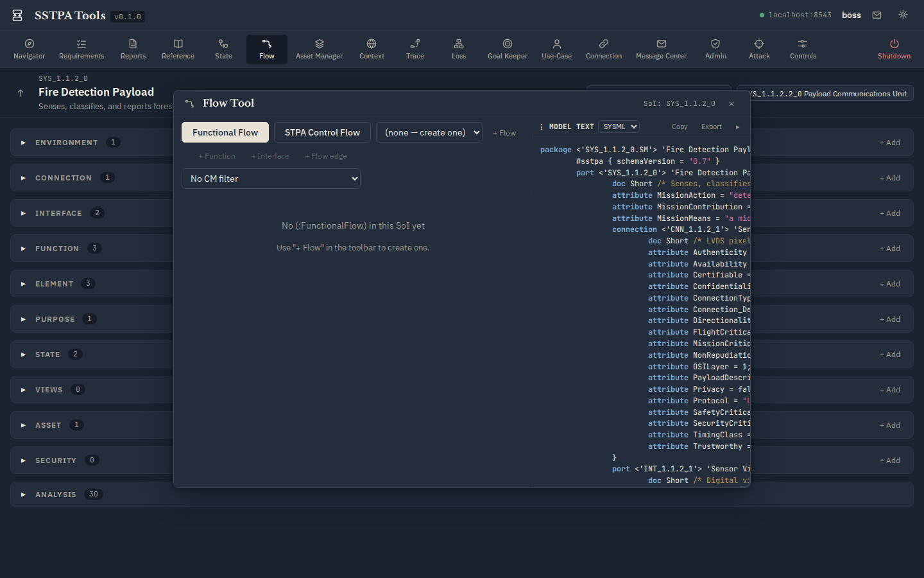Image resolution: width=924 pixels, height=578 pixels.
Task: Open the Message Center tool
Action: (661, 49)
